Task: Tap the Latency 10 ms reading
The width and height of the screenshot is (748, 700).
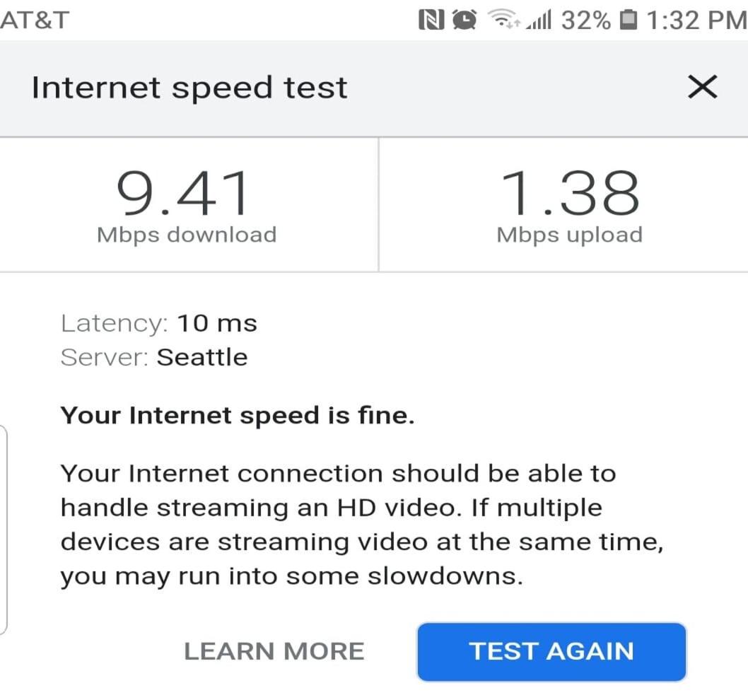Action: [159, 323]
